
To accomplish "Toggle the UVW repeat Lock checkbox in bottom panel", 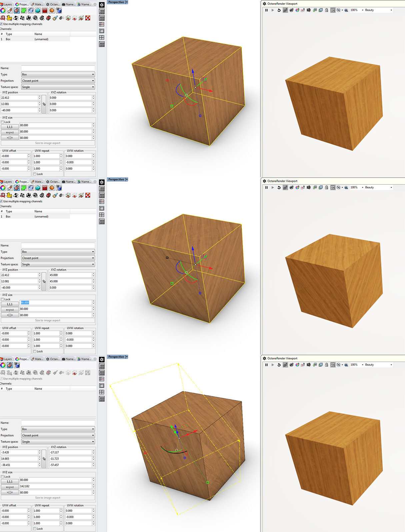I will click(x=35, y=529).
